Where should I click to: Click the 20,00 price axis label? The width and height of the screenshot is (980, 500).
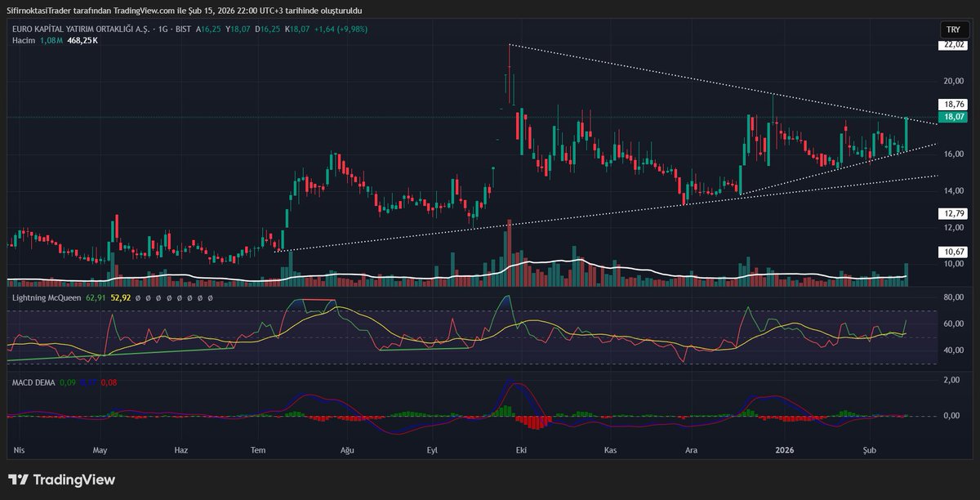pyautogui.click(x=954, y=81)
